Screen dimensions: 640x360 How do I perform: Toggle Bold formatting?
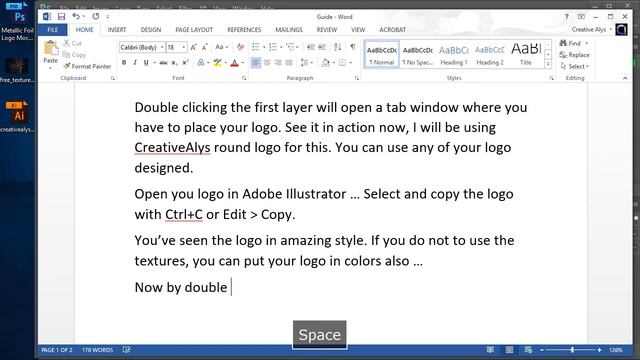[124, 63]
